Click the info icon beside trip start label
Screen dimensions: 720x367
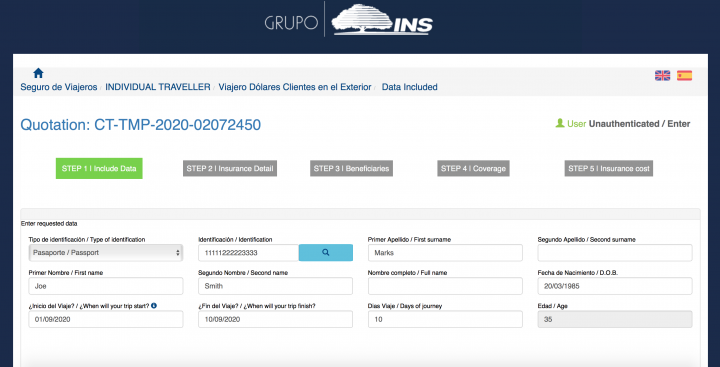coord(154,305)
